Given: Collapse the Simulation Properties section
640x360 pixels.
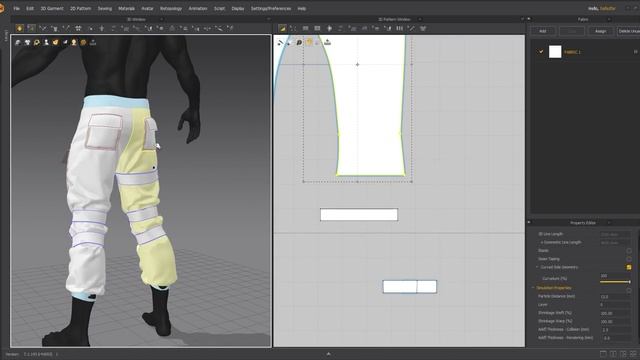Looking at the screenshot, I should [533, 288].
